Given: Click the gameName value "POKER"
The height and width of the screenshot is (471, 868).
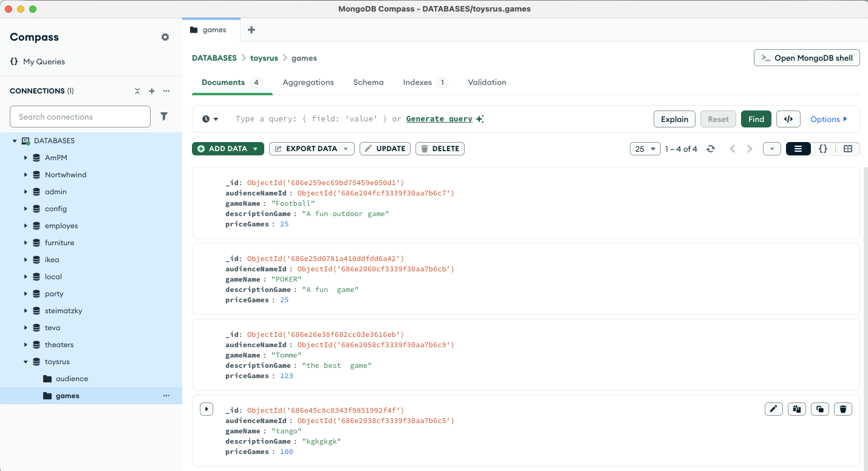Looking at the screenshot, I should (x=286, y=279).
